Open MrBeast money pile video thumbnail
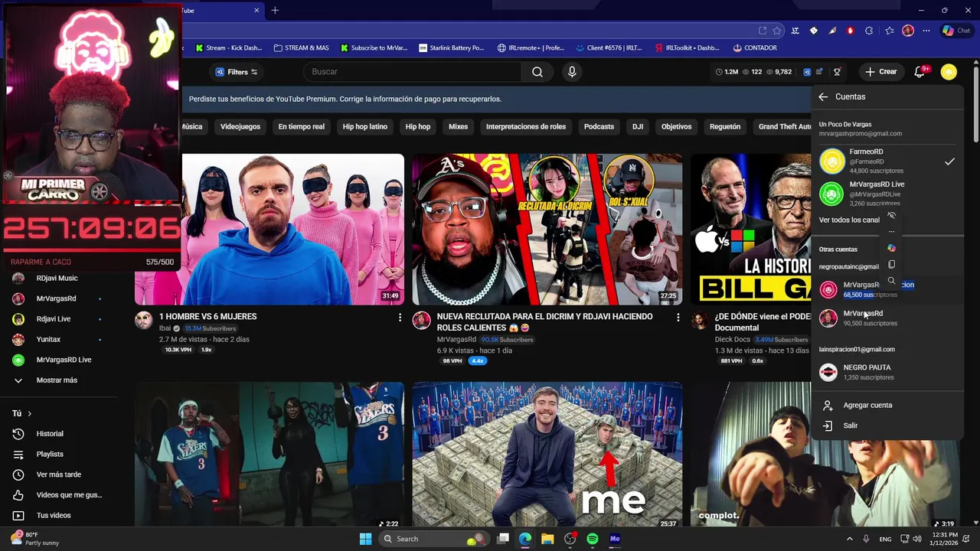The width and height of the screenshot is (980, 551). (547, 455)
